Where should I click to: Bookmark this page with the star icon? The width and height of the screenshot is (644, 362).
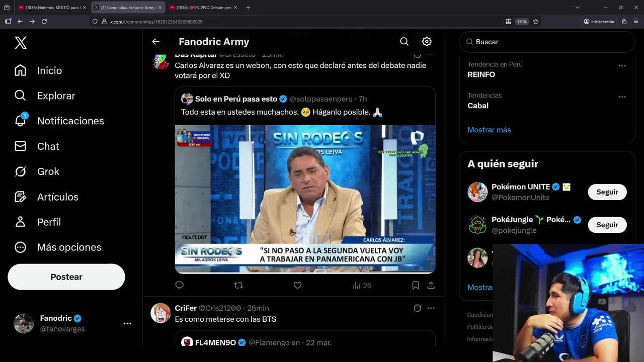[x=536, y=22]
